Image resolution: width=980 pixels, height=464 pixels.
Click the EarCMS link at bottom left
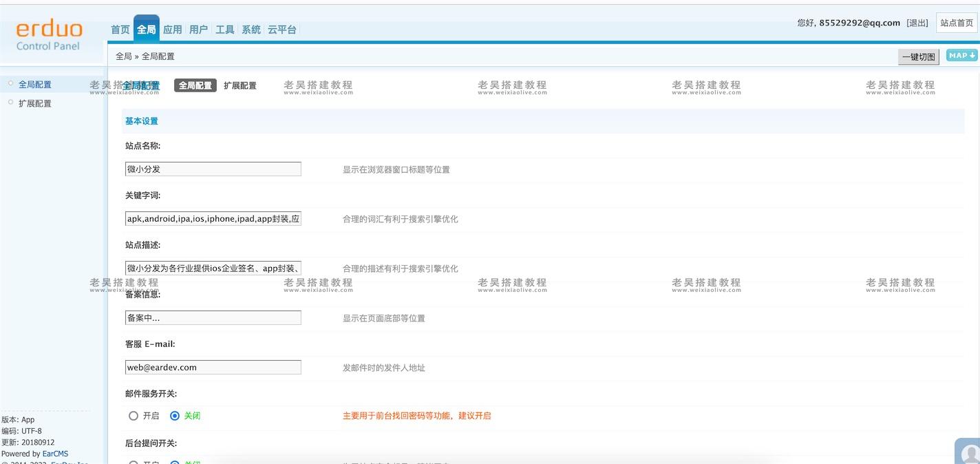pos(54,453)
